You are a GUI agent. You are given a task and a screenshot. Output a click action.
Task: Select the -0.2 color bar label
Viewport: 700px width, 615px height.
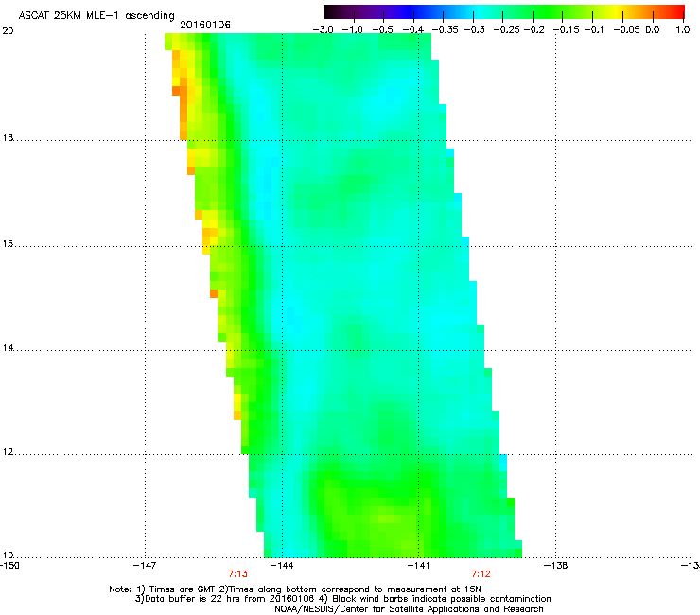[534, 30]
